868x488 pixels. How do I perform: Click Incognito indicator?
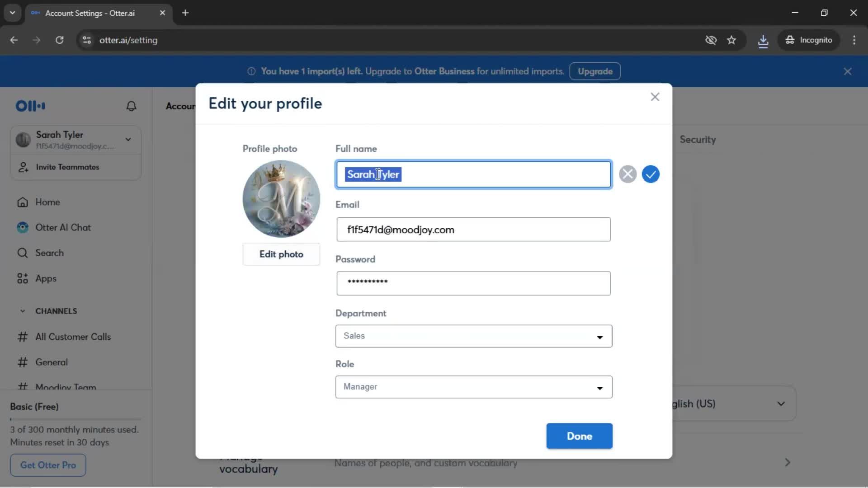tap(808, 40)
